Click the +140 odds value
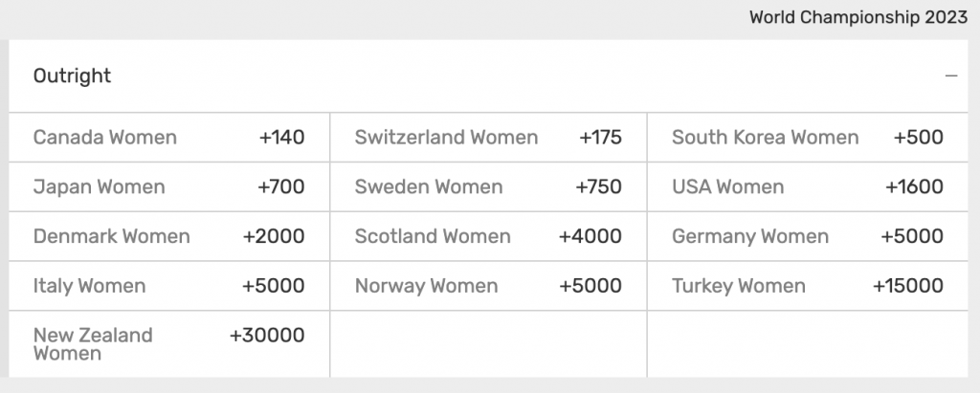 click(x=282, y=138)
